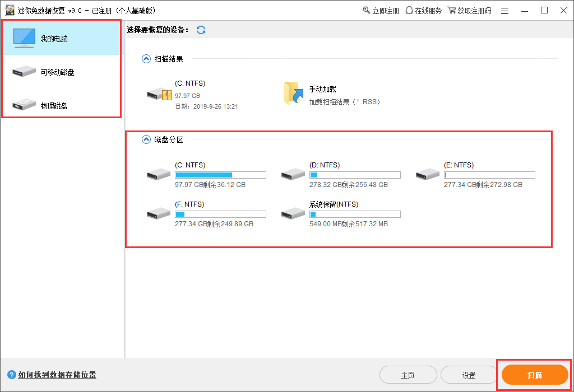Click the E: drive usage bar
Screen dimensions: 574x392
pyautogui.click(x=489, y=175)
